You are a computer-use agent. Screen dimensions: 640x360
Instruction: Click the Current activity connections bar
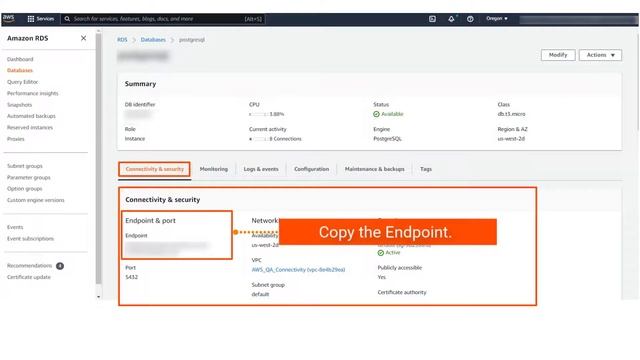click(x=258, y=139)
